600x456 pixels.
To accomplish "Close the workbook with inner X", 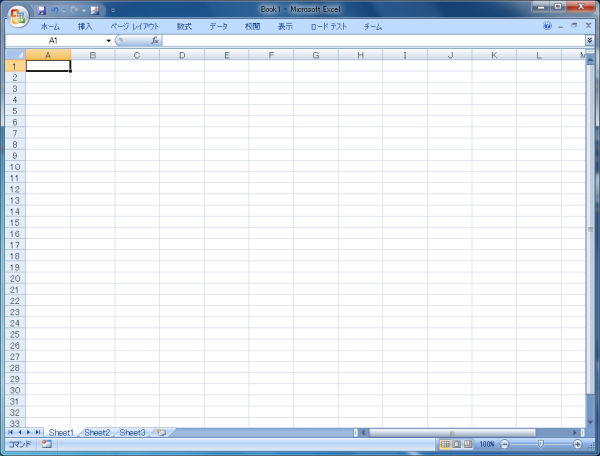I will [x=589, y=26].
